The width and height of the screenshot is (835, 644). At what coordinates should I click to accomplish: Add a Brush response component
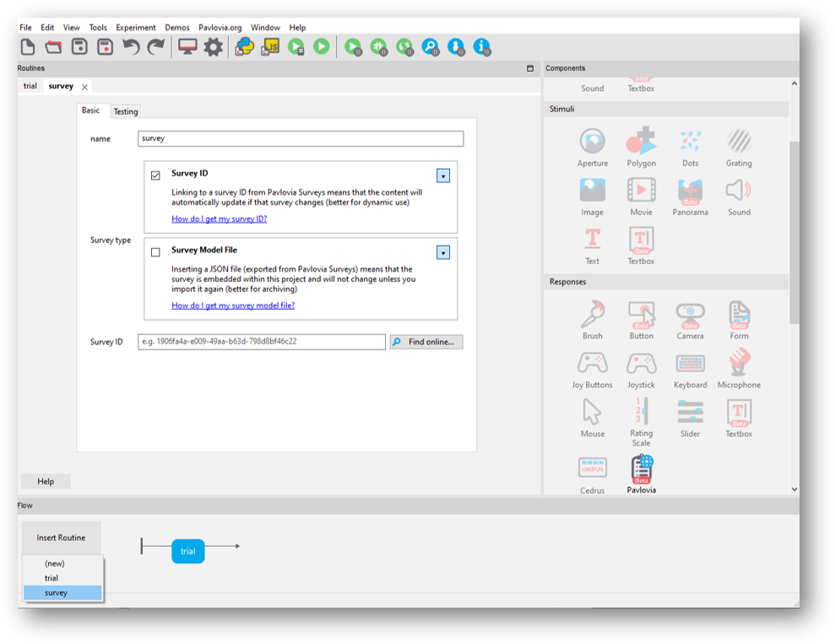click(x=592, y=320)
